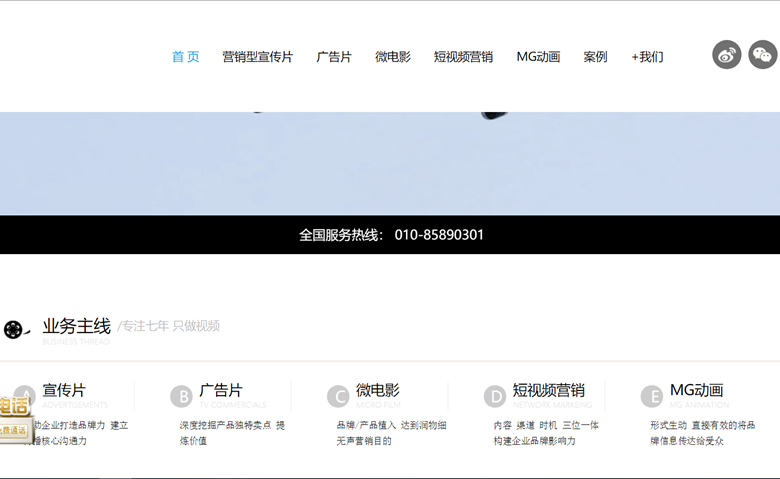Go to 首页 in the navigation bar
Viewport: 780px width, 479px height.
(x=185, y=57)
